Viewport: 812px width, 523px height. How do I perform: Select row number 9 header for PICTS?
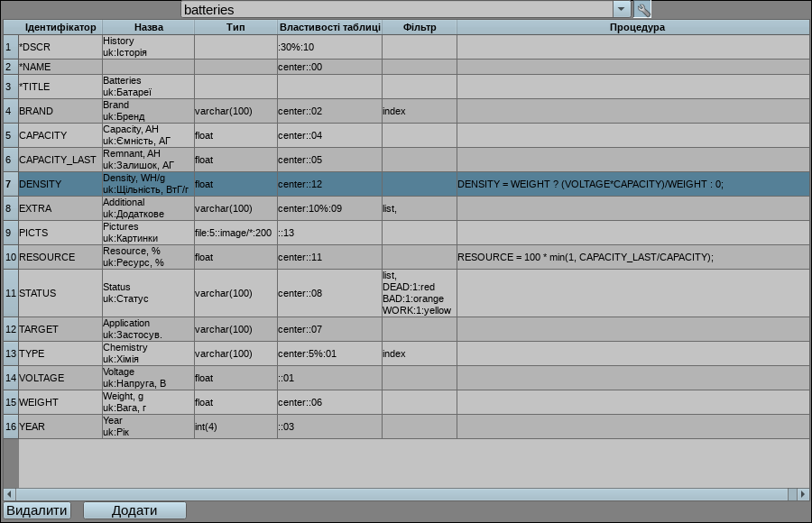9,233
